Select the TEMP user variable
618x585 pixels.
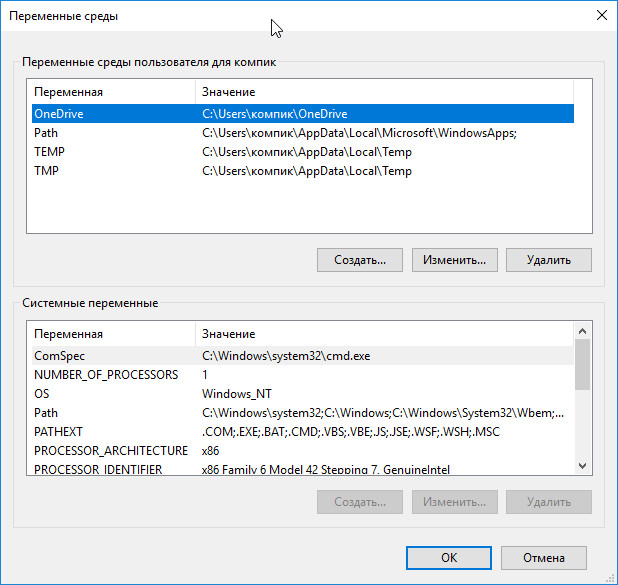click(x=303, y=152)
